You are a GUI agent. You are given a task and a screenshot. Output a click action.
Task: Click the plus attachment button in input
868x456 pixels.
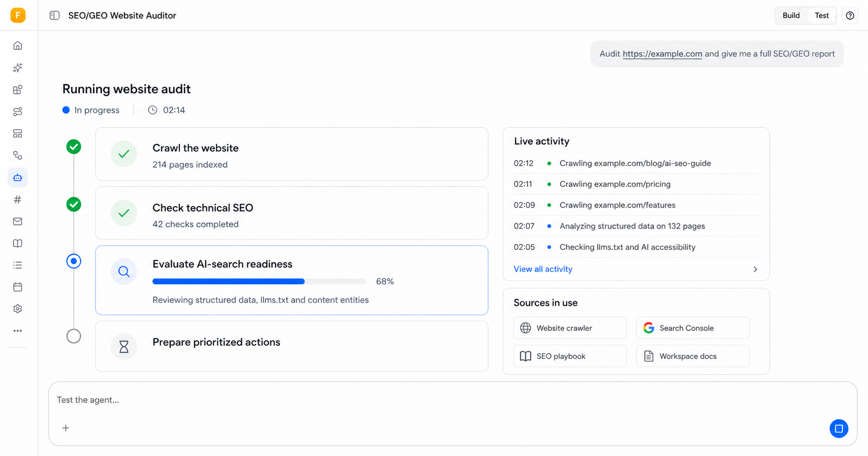[66, 428]
